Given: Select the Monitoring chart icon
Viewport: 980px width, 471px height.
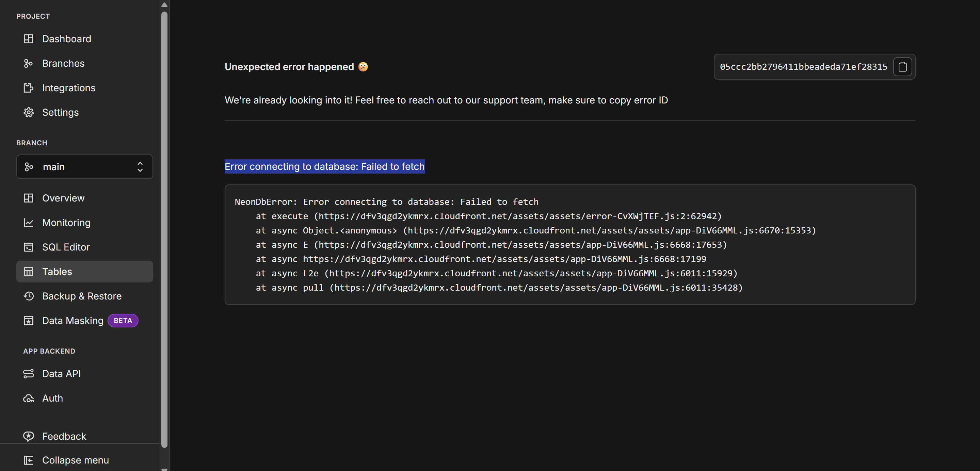Looking at the screenshot, I should pyautogui.click(x=29, y=223).
